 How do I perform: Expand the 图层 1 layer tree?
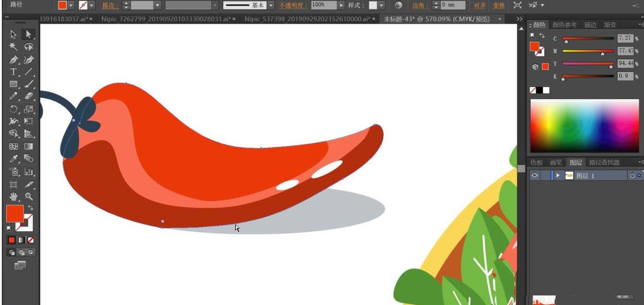click(x=558, y=175)
